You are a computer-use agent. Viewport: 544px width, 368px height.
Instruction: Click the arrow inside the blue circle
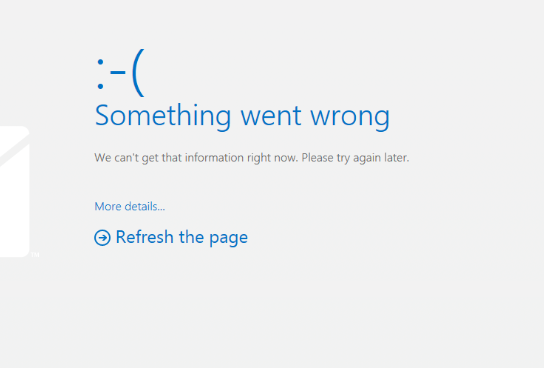point(102,238)
